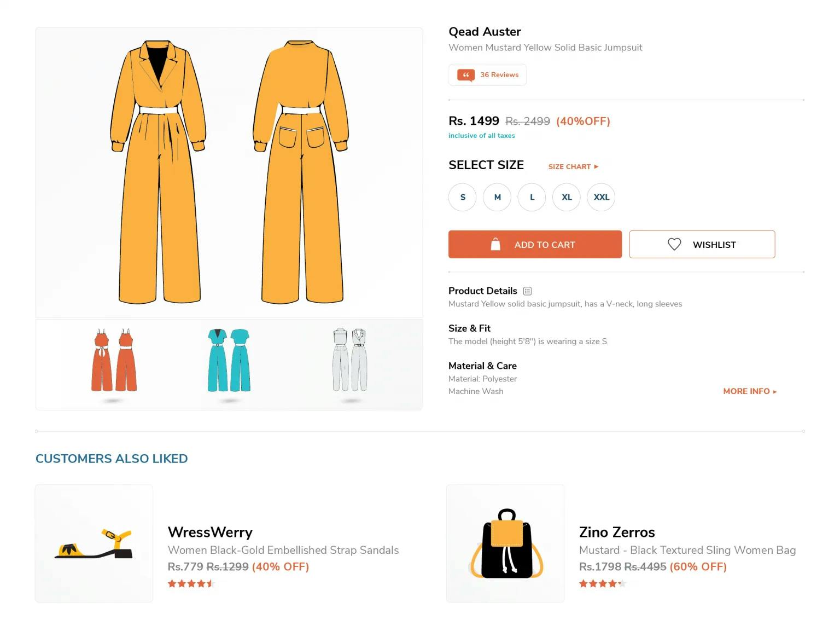Choose the XXL size option
The image size is (840, 625).
(601, 197)
